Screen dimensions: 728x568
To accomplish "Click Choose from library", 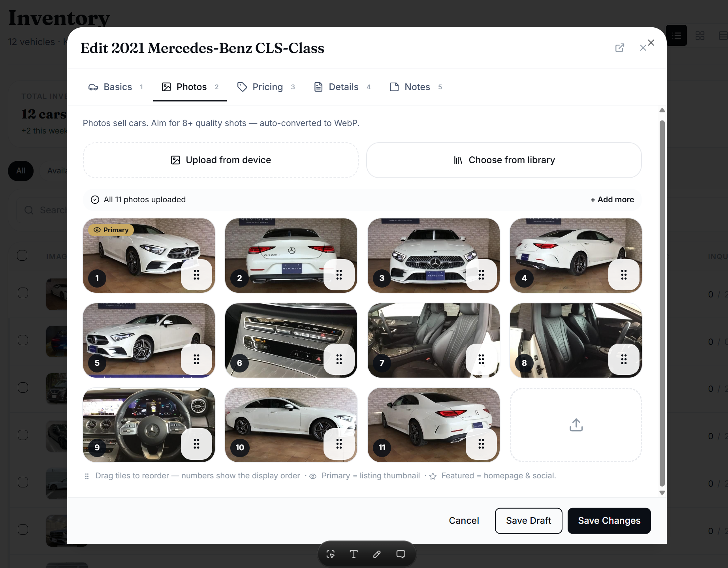I will pos(504,160).
